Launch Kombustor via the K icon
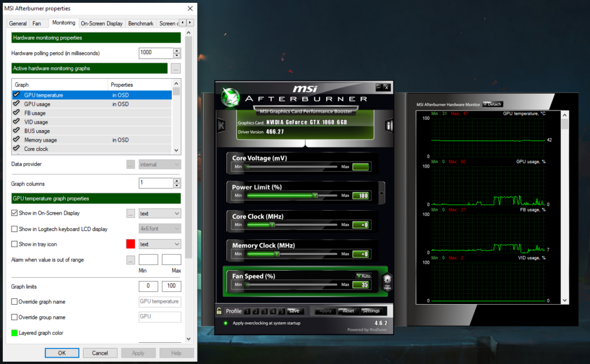 tap(221, 126)
